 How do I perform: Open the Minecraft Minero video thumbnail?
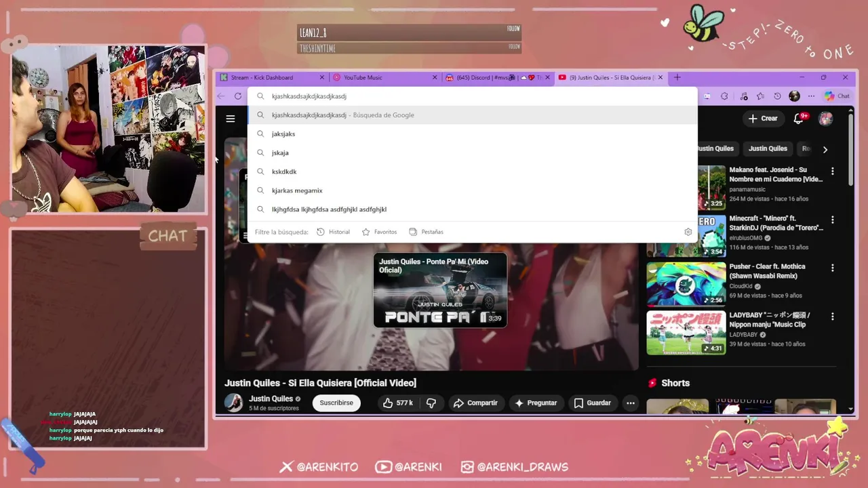pyautogui.click(x=686, y=236)
